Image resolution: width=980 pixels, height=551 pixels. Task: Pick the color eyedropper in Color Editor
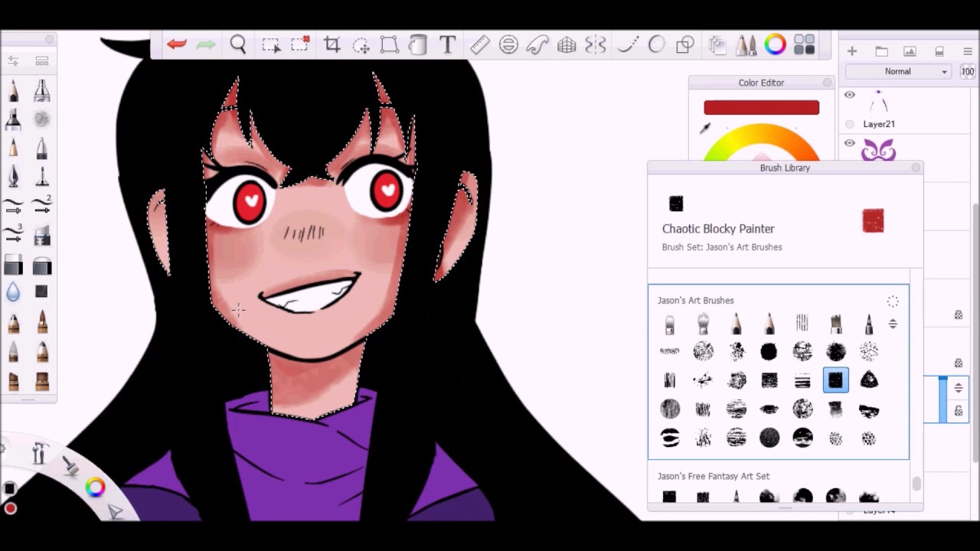(705, 128)
